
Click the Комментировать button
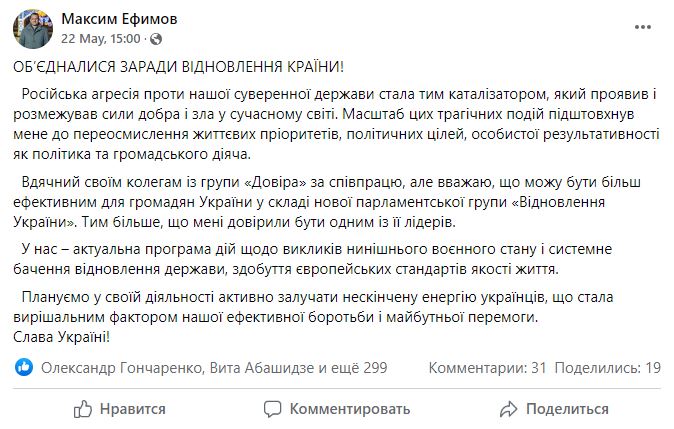[x=337, y=409]
